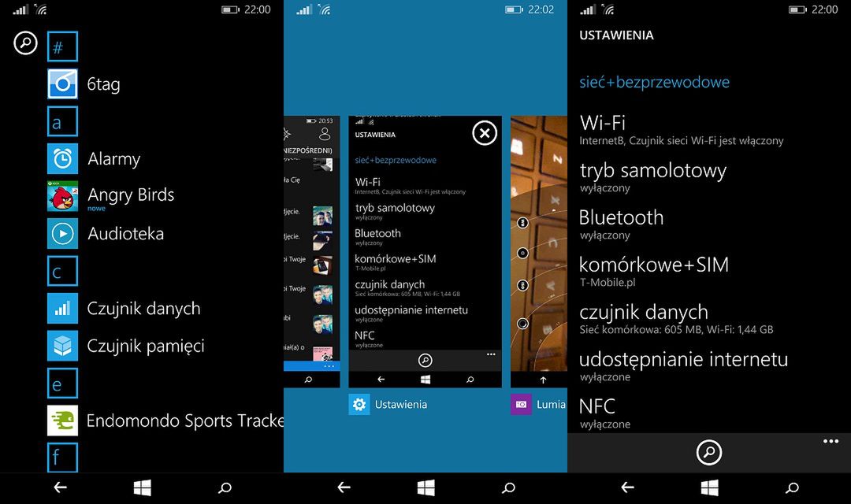Viewport: 851px width, 504px height.
Task: Tap Back arrow on task switcher screen
Action: 344,487
